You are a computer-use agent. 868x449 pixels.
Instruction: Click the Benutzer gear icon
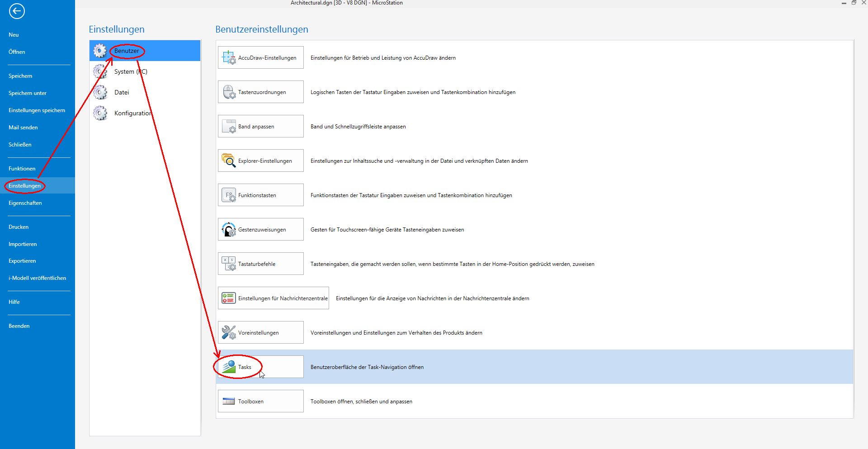(100, 51)
